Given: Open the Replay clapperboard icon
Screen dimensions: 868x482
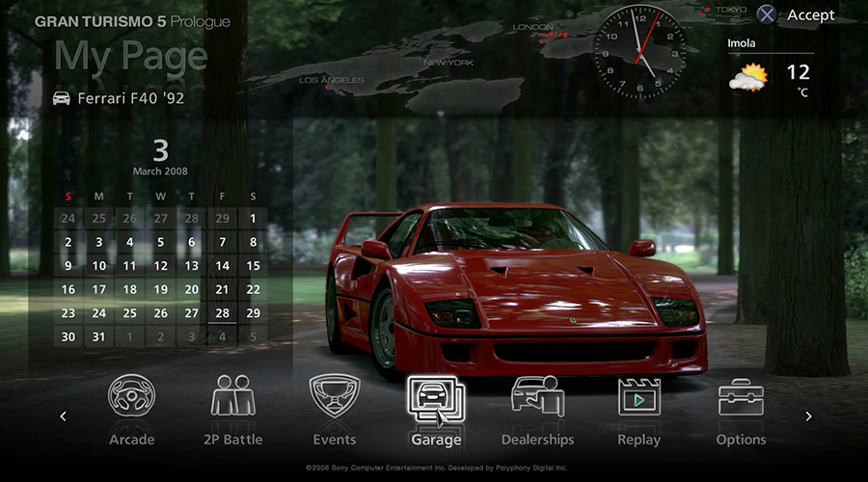Looking at the screenshot, I should pos(639,396).
